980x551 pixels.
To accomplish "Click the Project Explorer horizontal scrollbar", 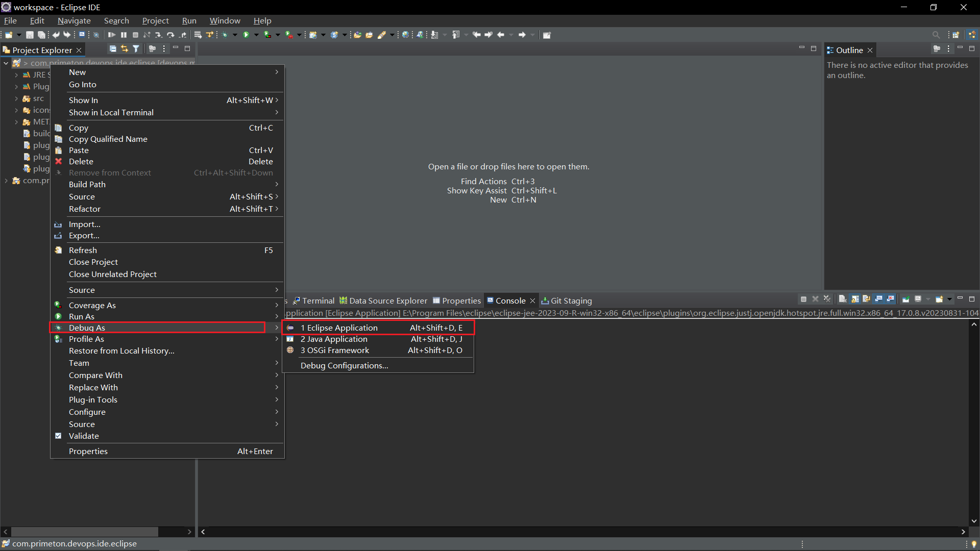I will 84,532.
